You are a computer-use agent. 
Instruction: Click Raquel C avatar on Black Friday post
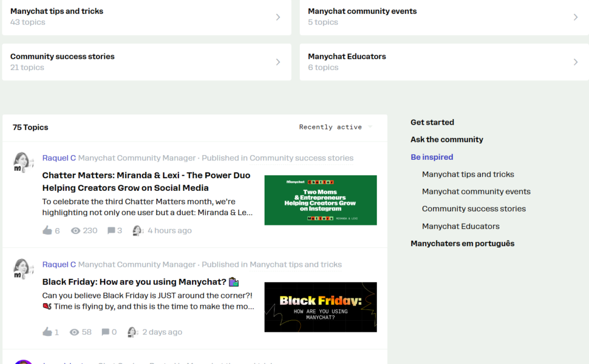click(x=23, y=269)
